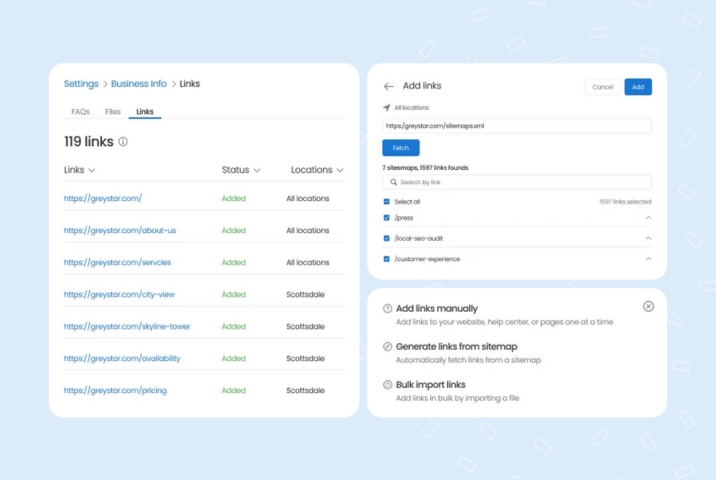Image resolution: width=716 pixels, height=480 pixels.
Task: Open the greystar.com/pricing link
Action: tap(115, 390)
